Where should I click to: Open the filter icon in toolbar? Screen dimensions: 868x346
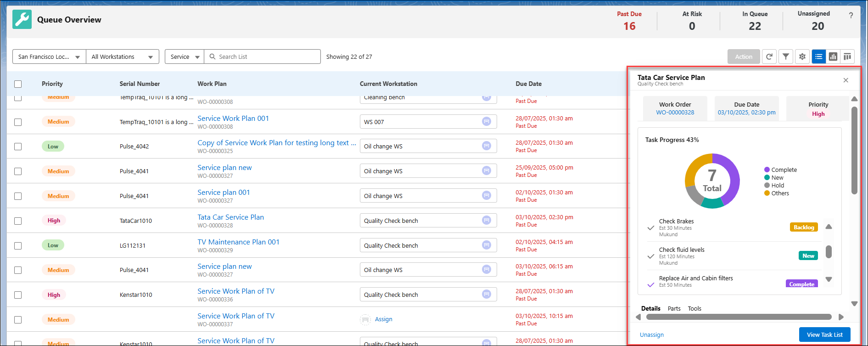[786, 57]
